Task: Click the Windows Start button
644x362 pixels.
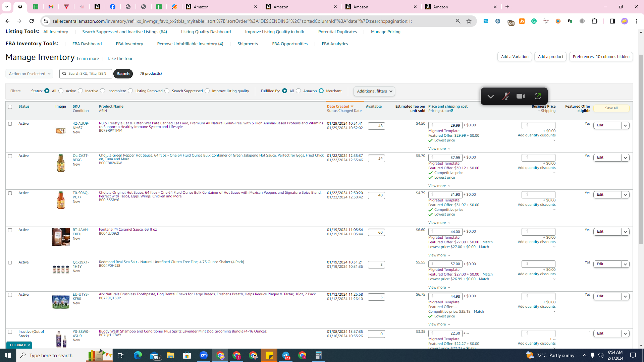Action: pyautogui.click(x=8, y=355)
